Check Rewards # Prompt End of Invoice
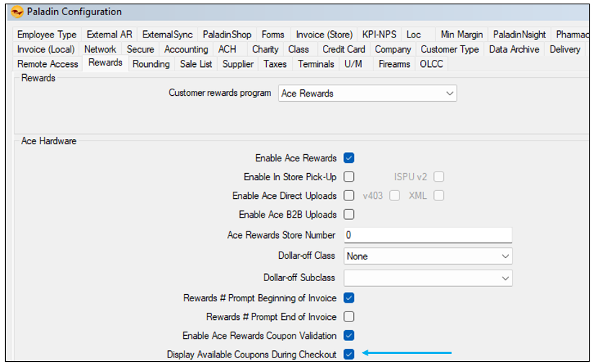This screenshot has width=594, height=364. [349, 316]
